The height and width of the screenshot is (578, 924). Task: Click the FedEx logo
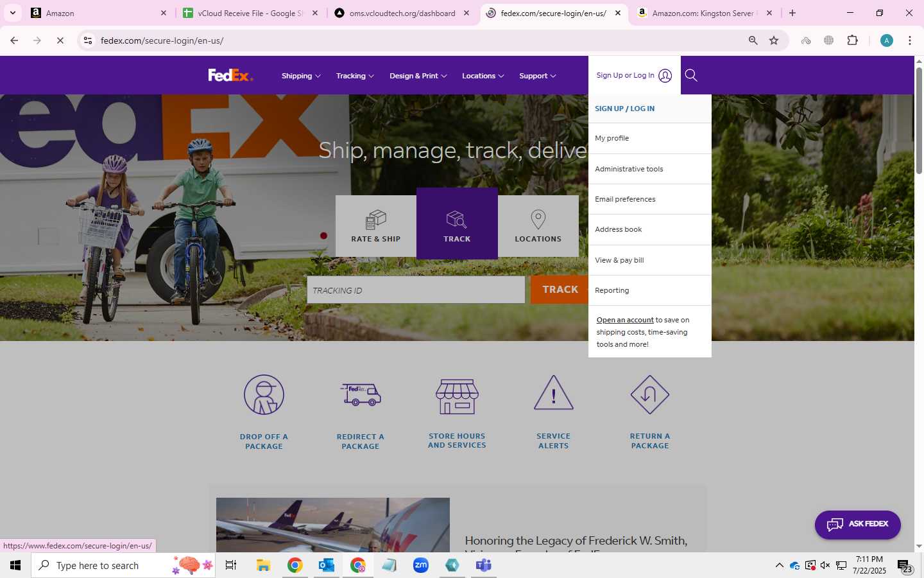pos(230,75)
